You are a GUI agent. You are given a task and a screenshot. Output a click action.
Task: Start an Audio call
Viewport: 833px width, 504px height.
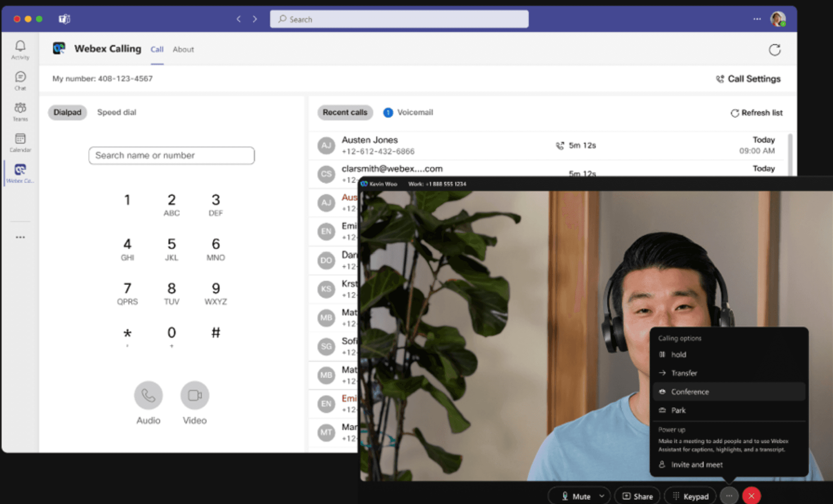148,395
